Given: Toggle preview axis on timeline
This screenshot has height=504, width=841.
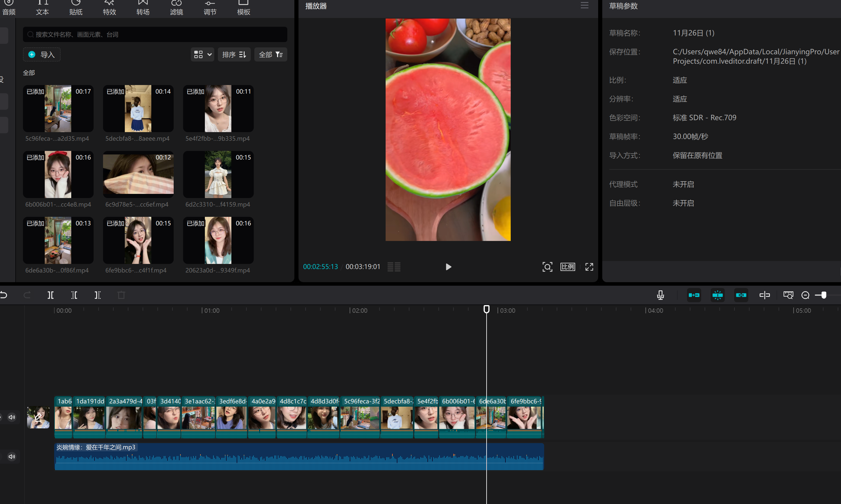Looking at the screenshot, I should click(764, 295).
